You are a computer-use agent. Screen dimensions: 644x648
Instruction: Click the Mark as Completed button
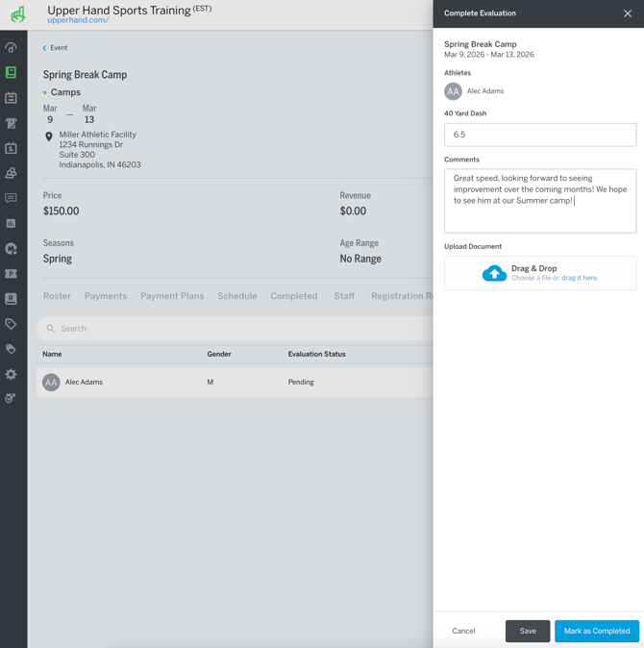point(596,631)
